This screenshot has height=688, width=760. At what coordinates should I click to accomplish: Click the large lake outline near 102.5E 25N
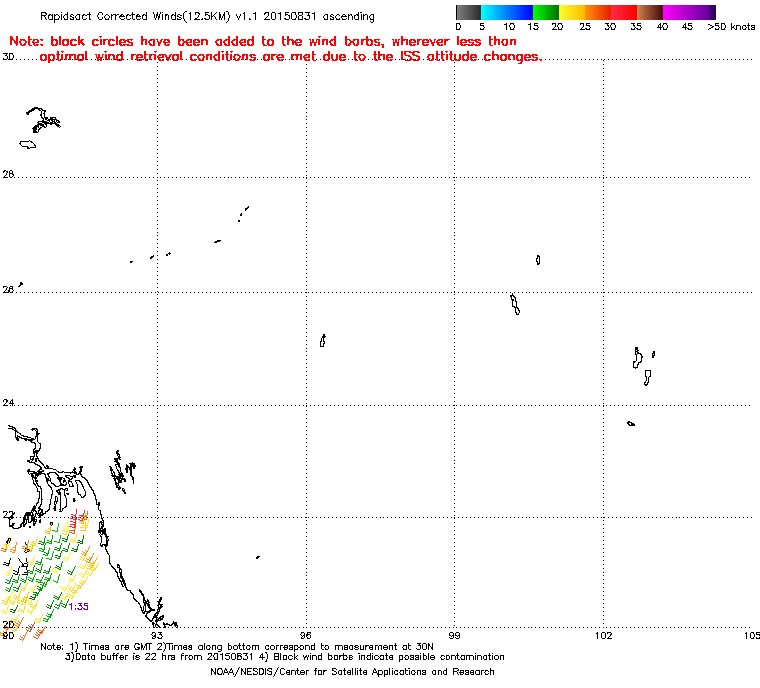tap(637, 358)
